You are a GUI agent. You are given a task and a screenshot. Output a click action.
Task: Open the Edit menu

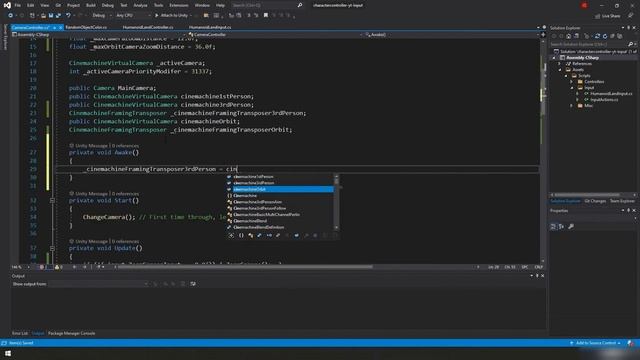point(31,5)
